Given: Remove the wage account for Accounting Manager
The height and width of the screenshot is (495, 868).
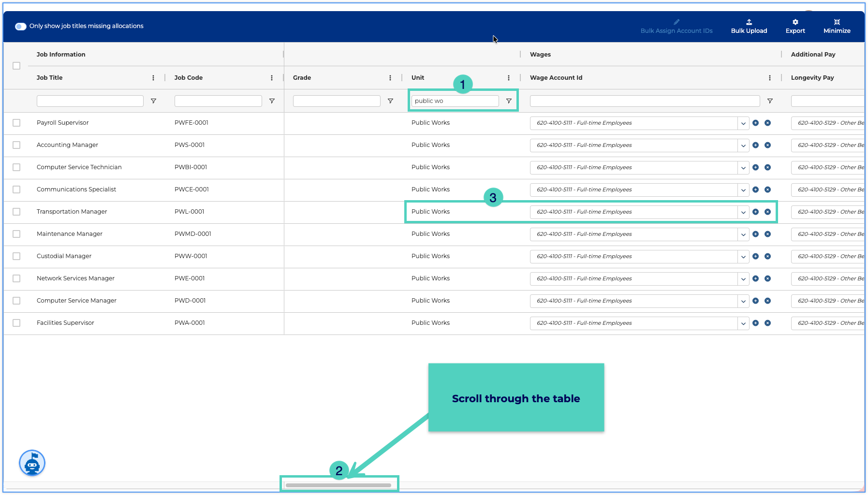Looking at the screenshot, I should [x=767, y=146].
